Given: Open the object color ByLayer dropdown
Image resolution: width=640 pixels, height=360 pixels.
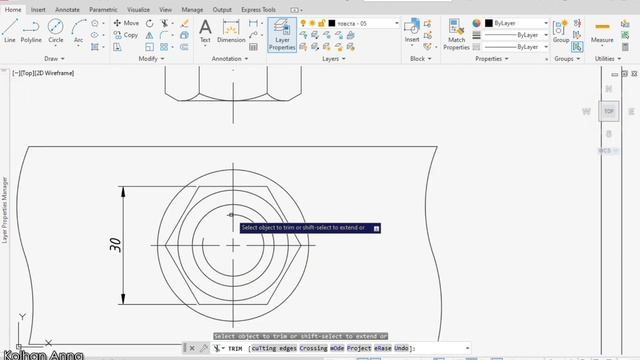Looking at the screenshot, I should pyautogui.click(x=546, y=23).
